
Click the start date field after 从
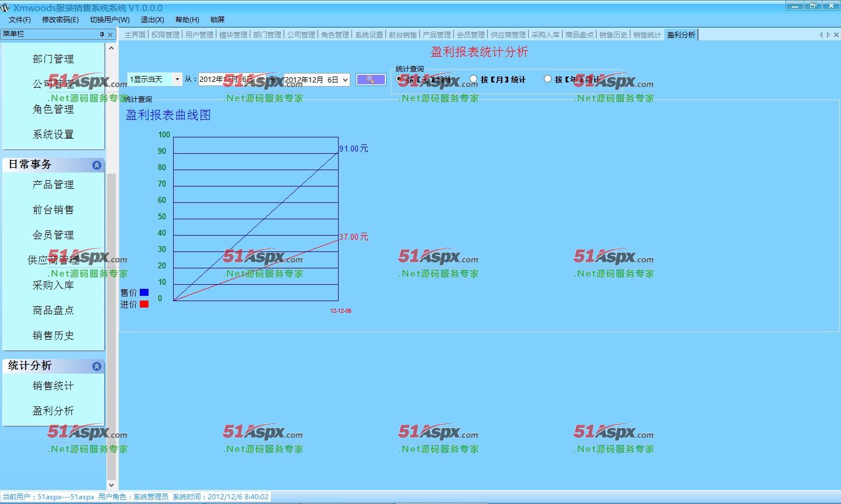click(225, 80)
